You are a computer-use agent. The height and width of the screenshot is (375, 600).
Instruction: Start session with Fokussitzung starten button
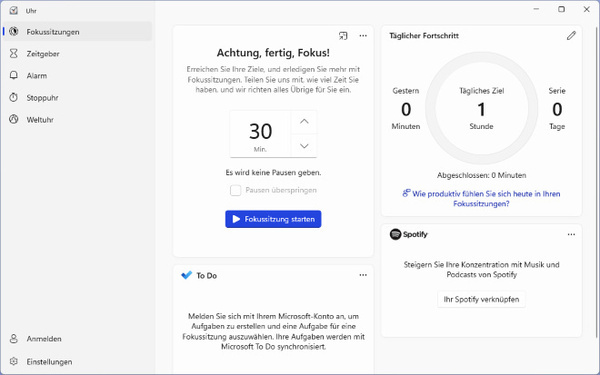(x=273, y=219)
